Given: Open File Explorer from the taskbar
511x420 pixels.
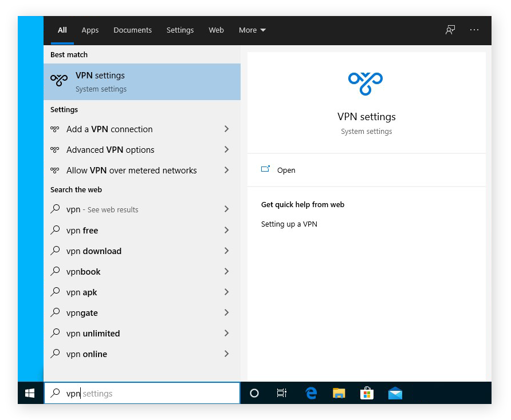Looking at the screenshot, I should click(339, 393).
